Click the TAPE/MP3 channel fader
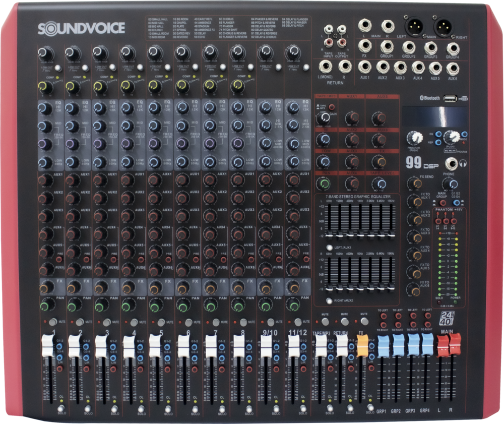The width and height of the screenshot is (504, 424). tap(321, 346)
